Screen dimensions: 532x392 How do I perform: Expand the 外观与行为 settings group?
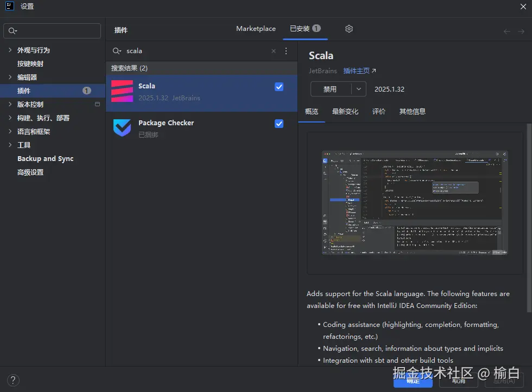tap(10, 50)
